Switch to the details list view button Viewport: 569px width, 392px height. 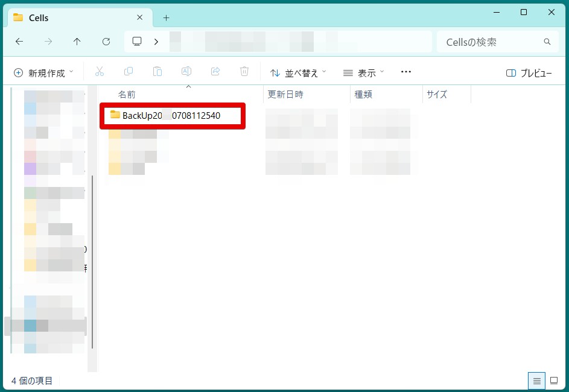536,381
